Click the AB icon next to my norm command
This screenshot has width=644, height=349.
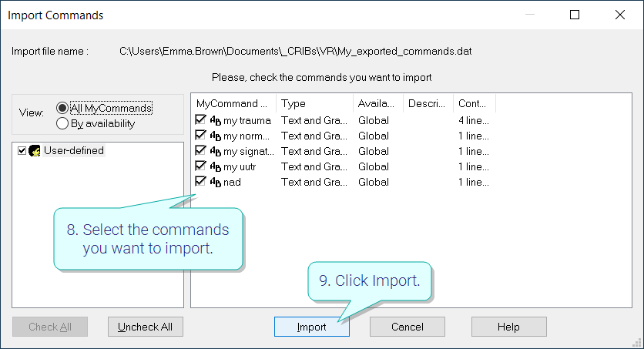tap(216, 136)
